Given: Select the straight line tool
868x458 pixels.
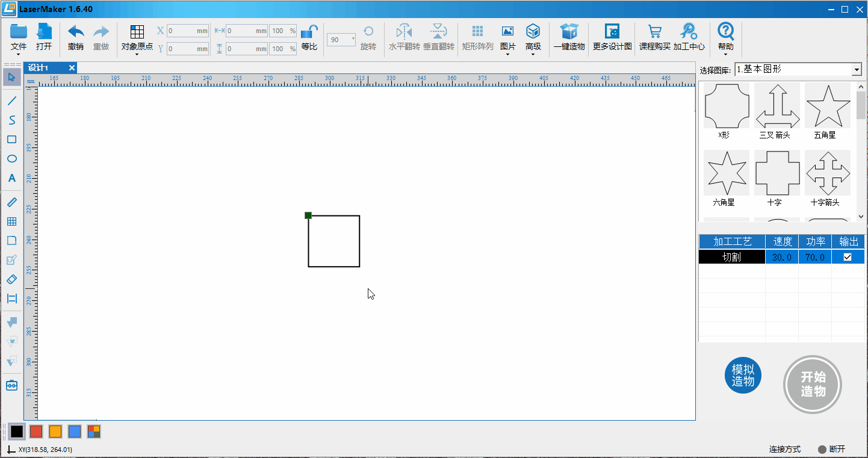Looking at the screenshot, I should (x=11, y=101).
